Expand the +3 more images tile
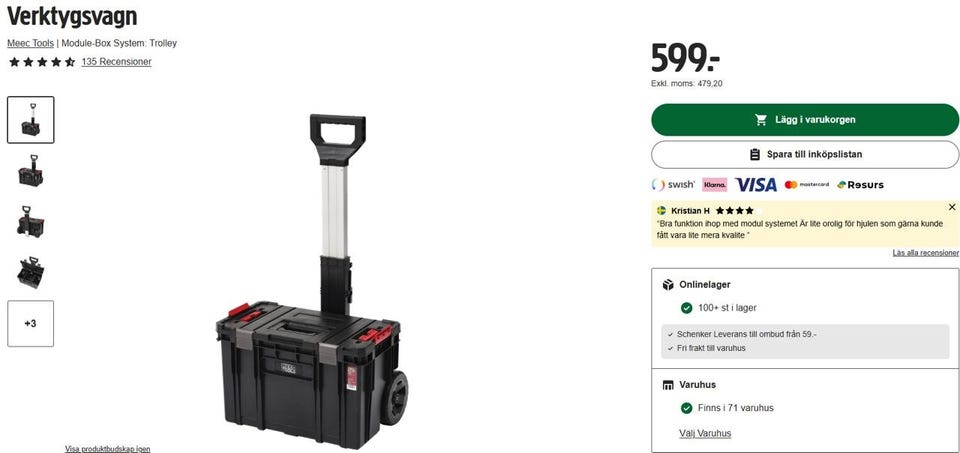Image resolution: width=960 pixels, height=453 pixels. [31, 323]
